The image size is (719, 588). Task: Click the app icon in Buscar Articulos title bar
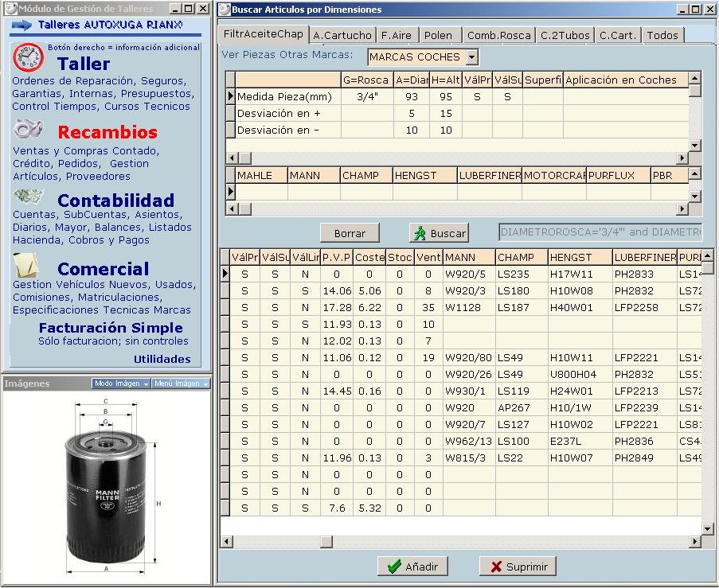tap(225, 10)
